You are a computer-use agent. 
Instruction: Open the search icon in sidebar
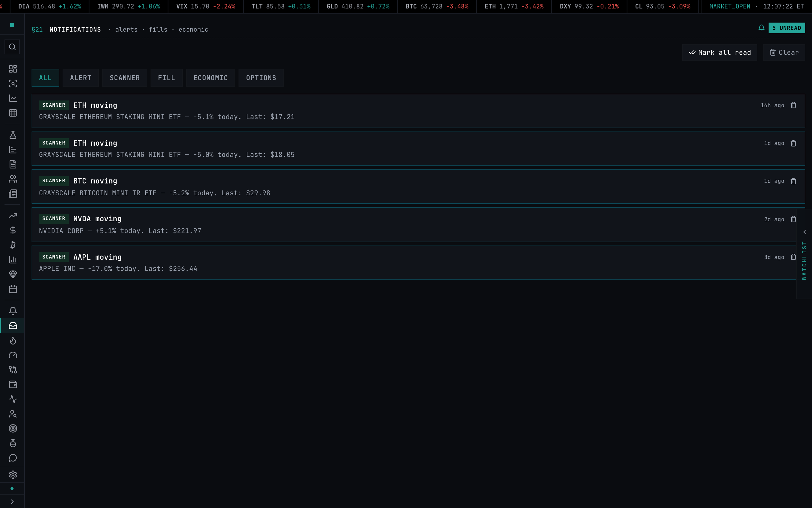(12, 47)
